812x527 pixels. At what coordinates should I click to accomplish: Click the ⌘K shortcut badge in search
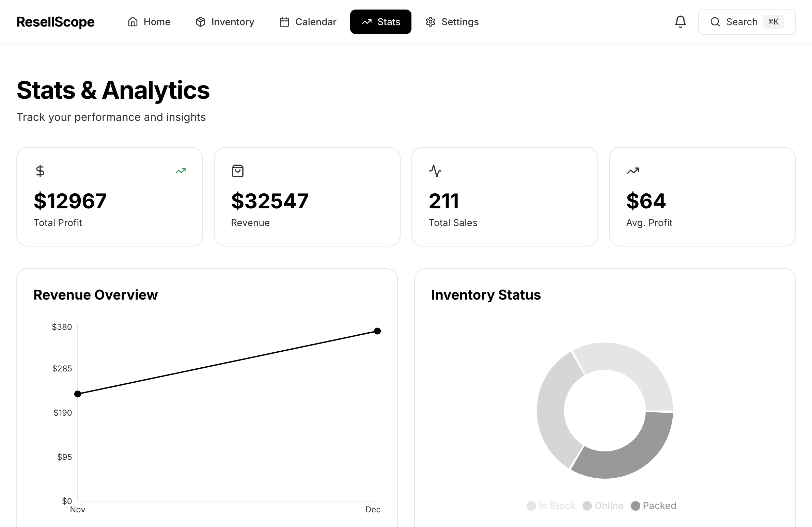(774, 21)
